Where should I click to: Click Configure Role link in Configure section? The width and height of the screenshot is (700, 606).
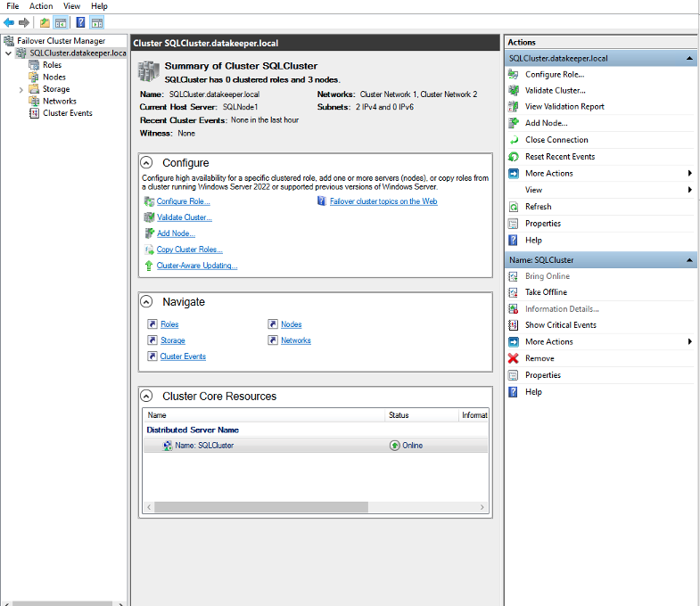[x=183, y=201]
